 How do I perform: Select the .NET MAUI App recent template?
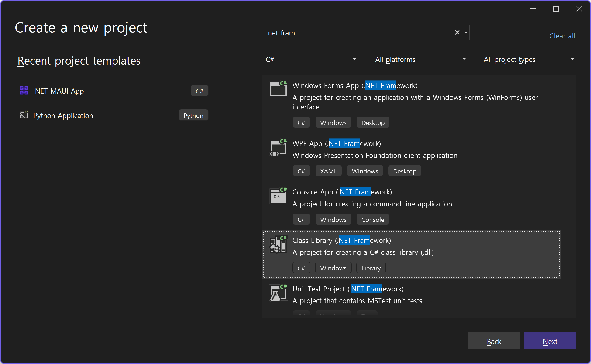[x=58, y=91]
